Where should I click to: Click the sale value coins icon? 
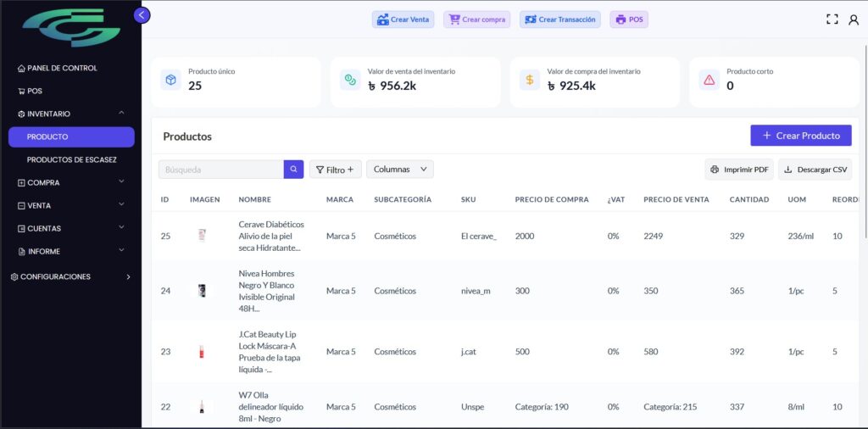(350, 80)
